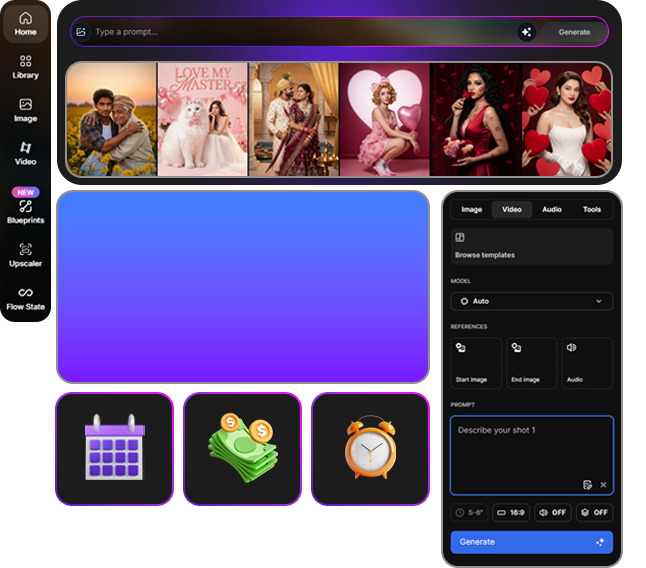Clear the shot prompt with the X icon
This screenshot has height=568, width=646.
click(x=603, y=485)
